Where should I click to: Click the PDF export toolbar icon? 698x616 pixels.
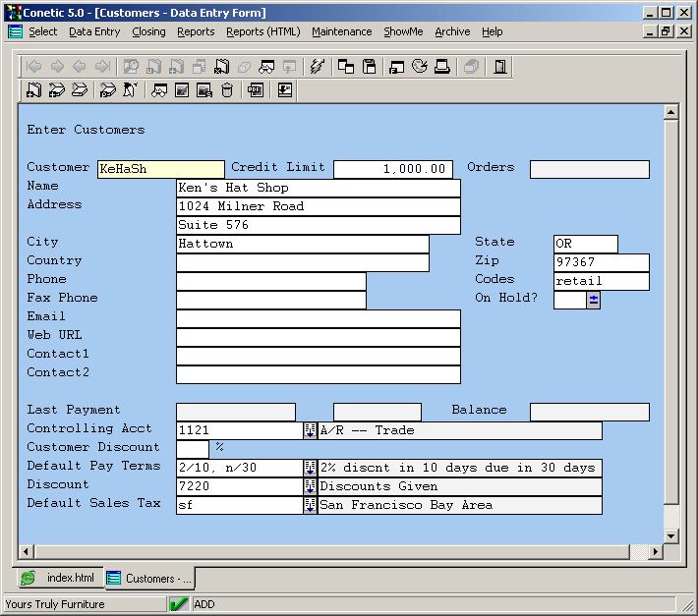tap(256, 90)
